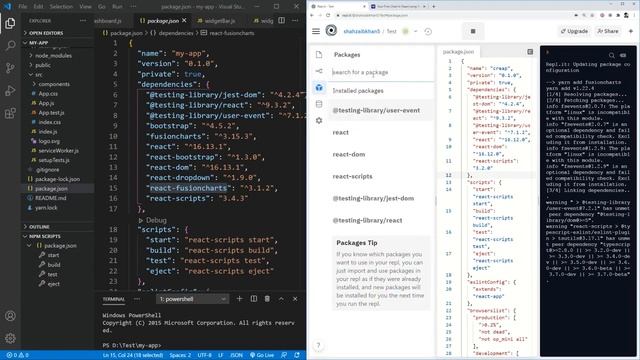Select react-scripts in installed packages

pos(352,176)
